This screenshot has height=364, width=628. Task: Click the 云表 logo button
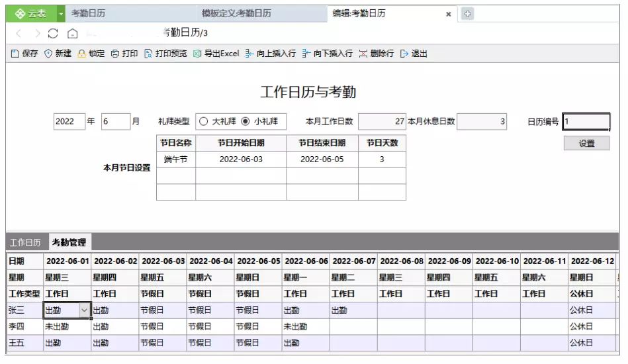31,14
